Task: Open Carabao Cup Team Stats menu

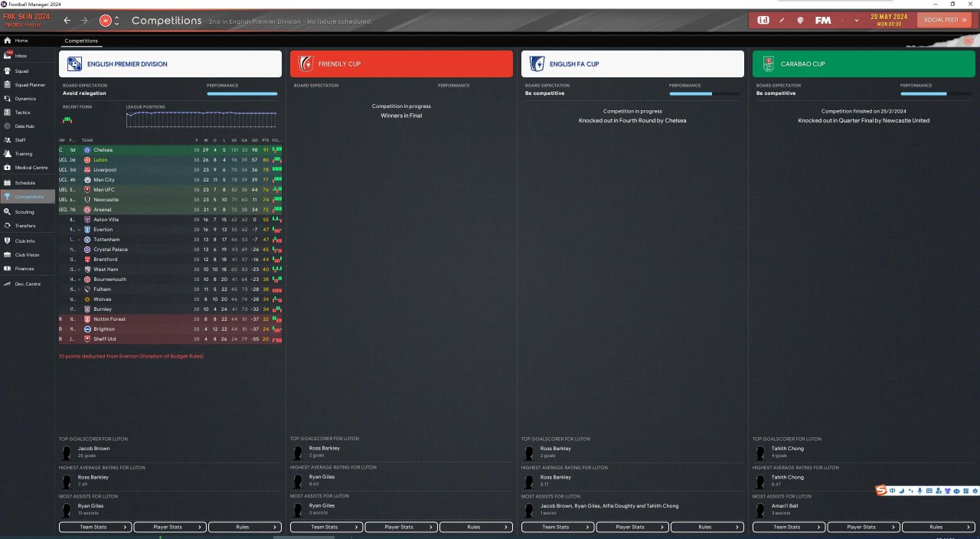Action: (x=788, y=527)
